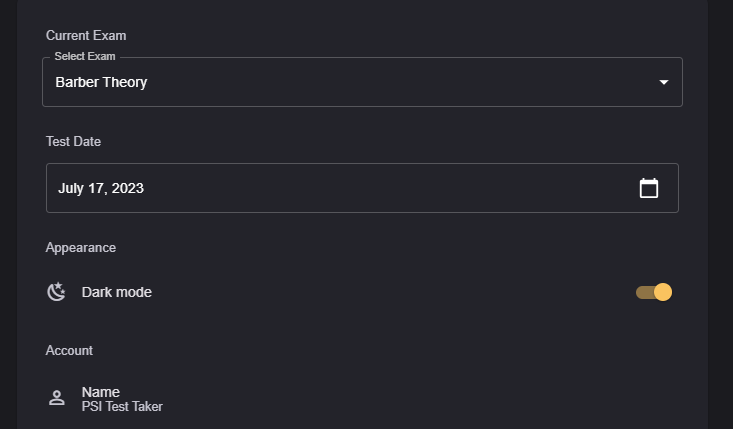Image resolution: width=733 pixels, height=429 pixels.
Task: Click the Test Date section heading
Action: click(73, 142)
